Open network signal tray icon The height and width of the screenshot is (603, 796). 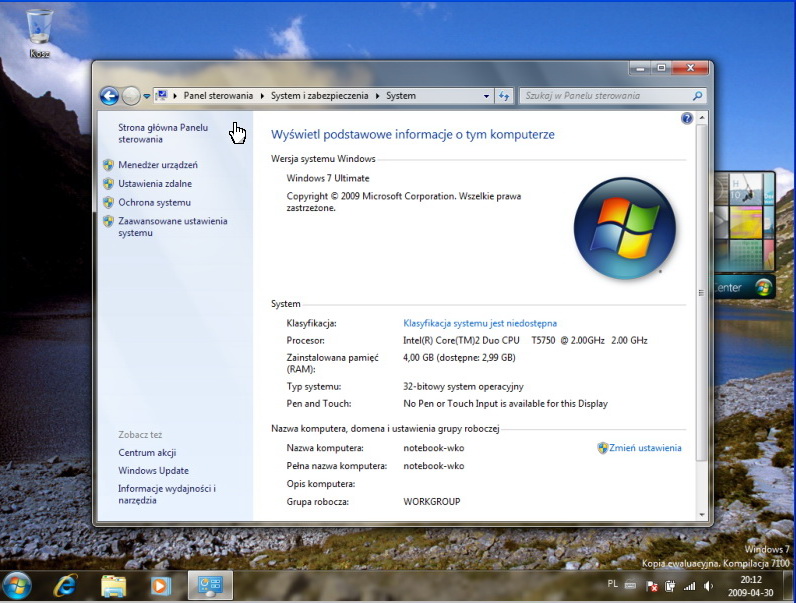(689, 586)
